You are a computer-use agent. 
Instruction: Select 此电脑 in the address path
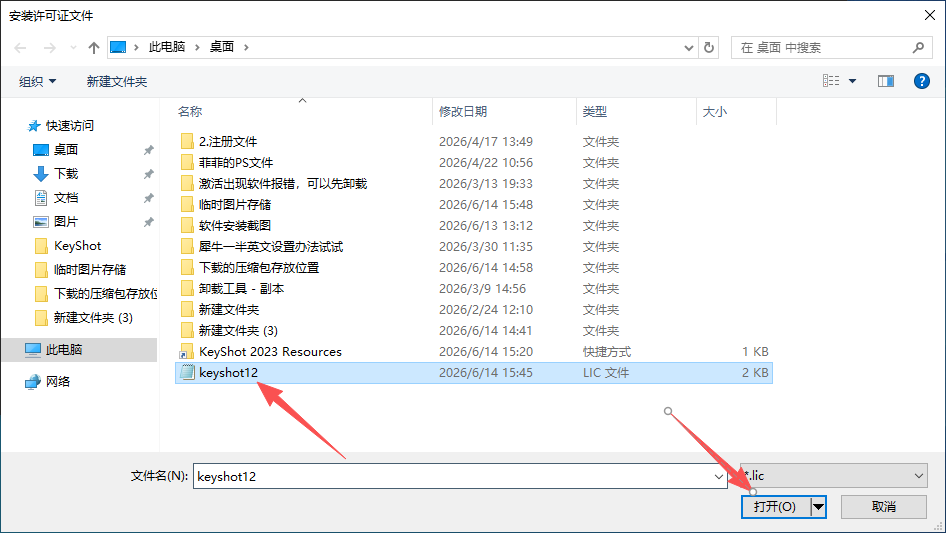pos(167,47)
